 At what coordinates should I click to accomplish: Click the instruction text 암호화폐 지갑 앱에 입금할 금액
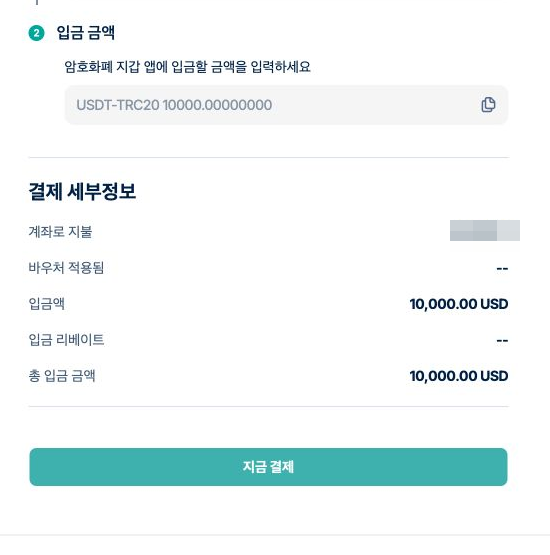(149, 67)
